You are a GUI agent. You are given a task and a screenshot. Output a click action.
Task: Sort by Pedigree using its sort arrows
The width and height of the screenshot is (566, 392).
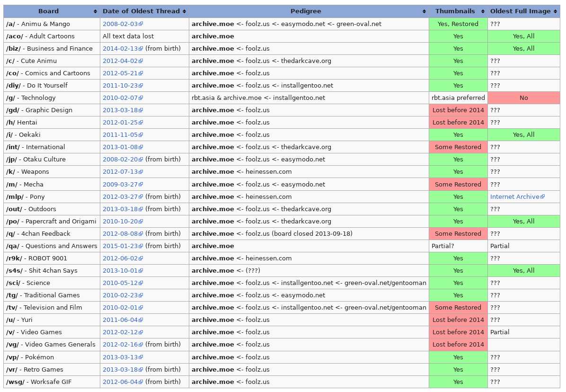tap(424, 11)
